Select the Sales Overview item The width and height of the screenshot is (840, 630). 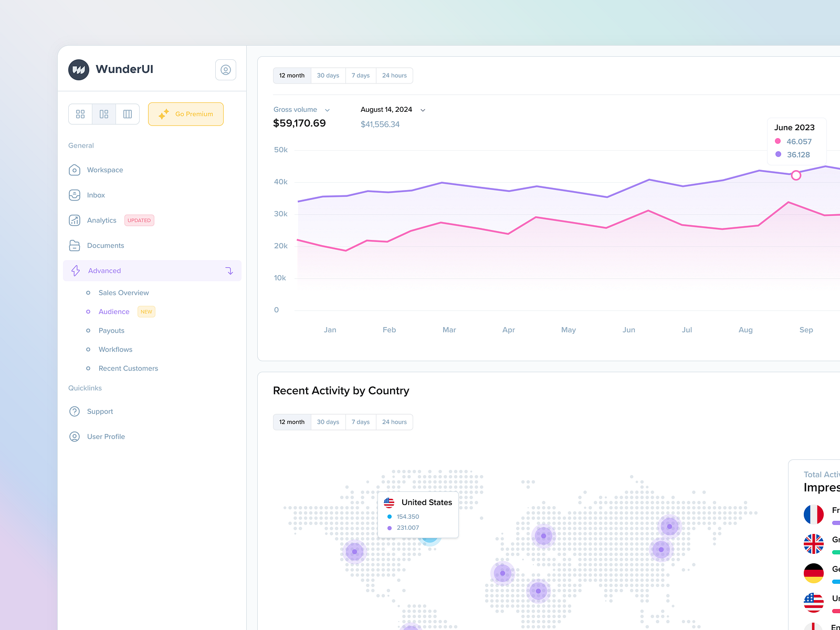click(x=123, y=292)
